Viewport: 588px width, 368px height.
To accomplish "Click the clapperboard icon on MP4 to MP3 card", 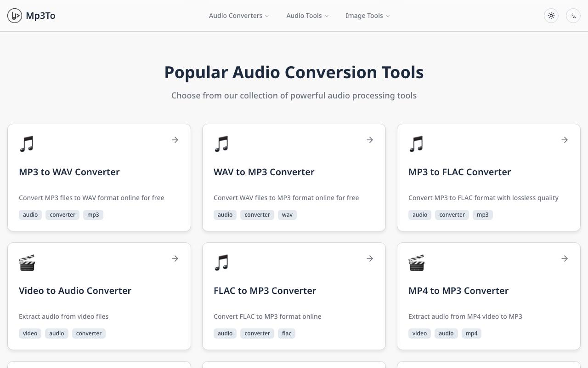I will (x=417, y=263).
